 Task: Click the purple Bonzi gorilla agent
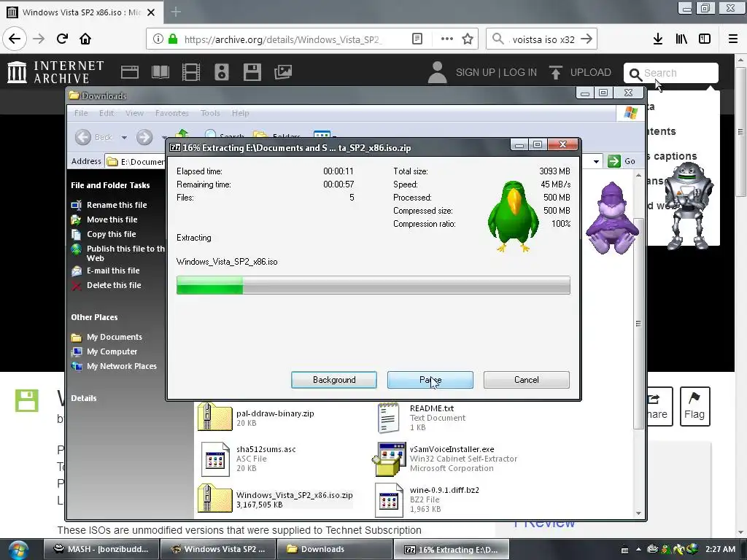[612, 217]
